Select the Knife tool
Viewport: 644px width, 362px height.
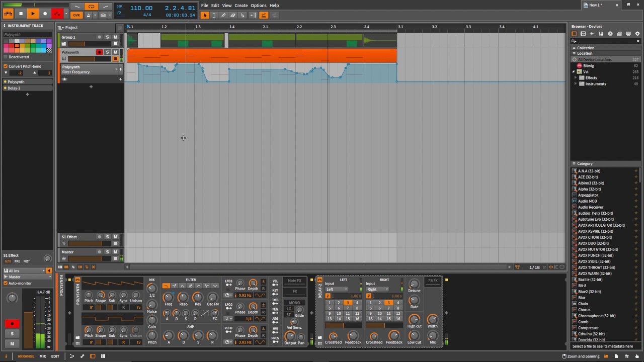click(243, 16)
